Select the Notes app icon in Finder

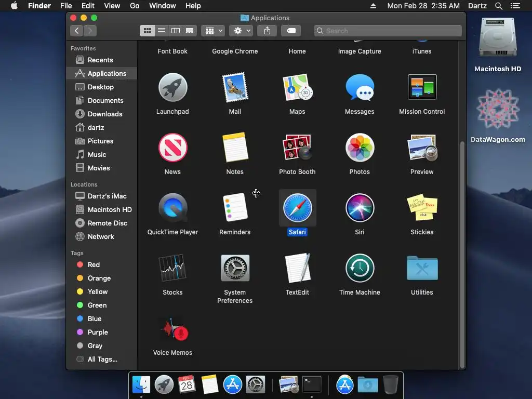(x=235, y=148)
